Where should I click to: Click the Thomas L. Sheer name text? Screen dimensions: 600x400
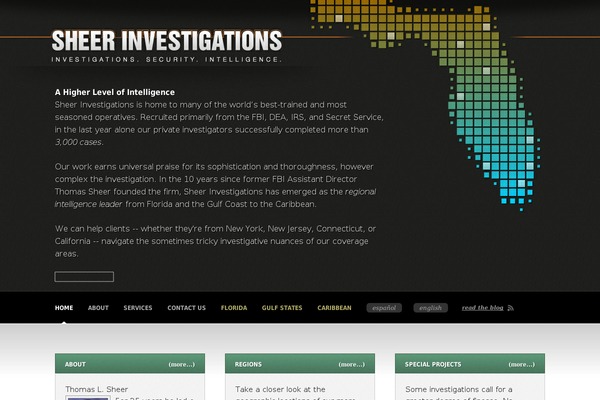point(96,389)
